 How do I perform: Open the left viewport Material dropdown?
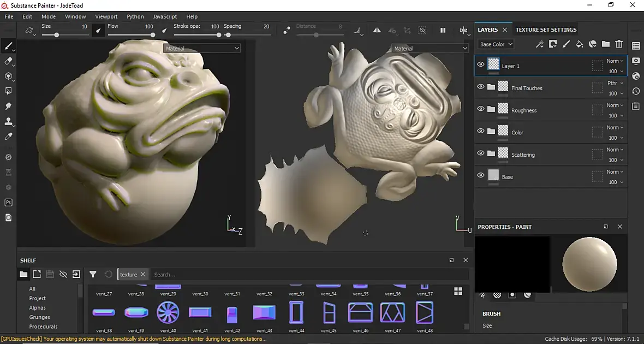coord(202,49)
